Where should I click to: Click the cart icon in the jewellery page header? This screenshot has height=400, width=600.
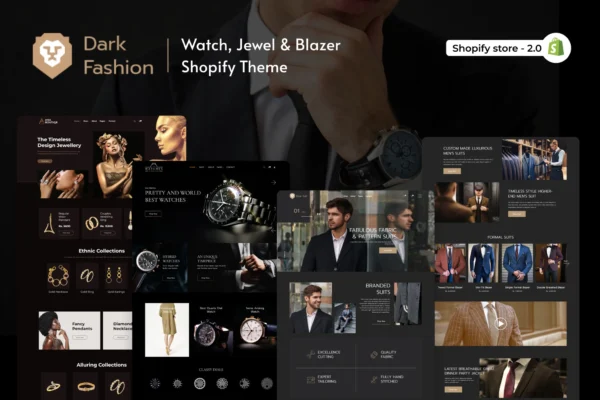140,121
